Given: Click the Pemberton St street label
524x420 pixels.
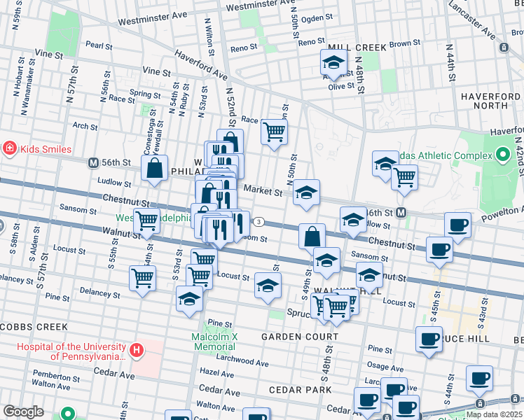Looking at the screenshot, I should tap(56, 376).
